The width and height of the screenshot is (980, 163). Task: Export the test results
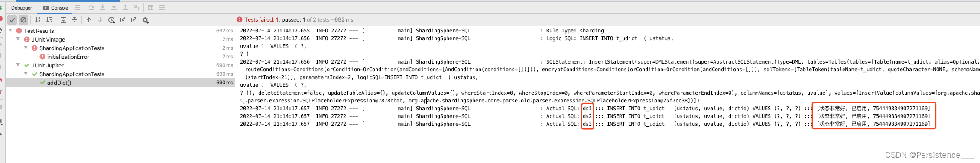pos(134,20)
